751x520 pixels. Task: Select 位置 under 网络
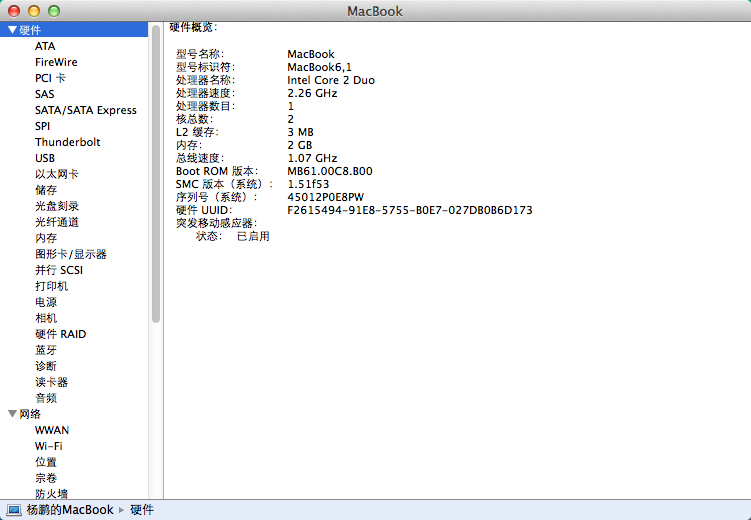(46, 462)
